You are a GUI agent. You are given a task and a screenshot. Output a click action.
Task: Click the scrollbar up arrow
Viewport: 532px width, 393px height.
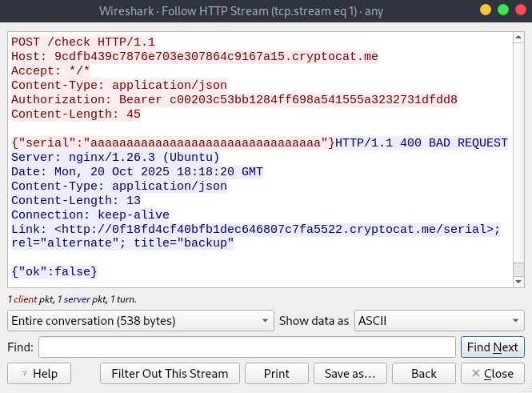(x=518, y=37)
